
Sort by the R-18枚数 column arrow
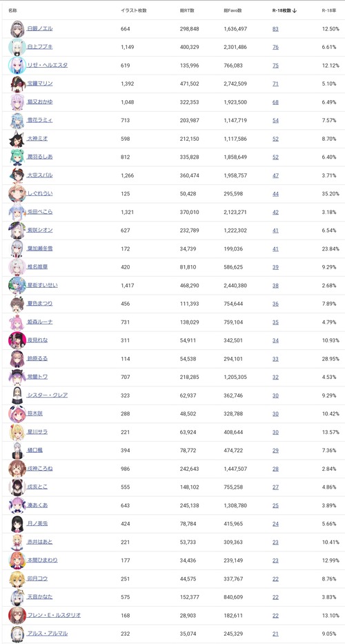pos(295,10)
